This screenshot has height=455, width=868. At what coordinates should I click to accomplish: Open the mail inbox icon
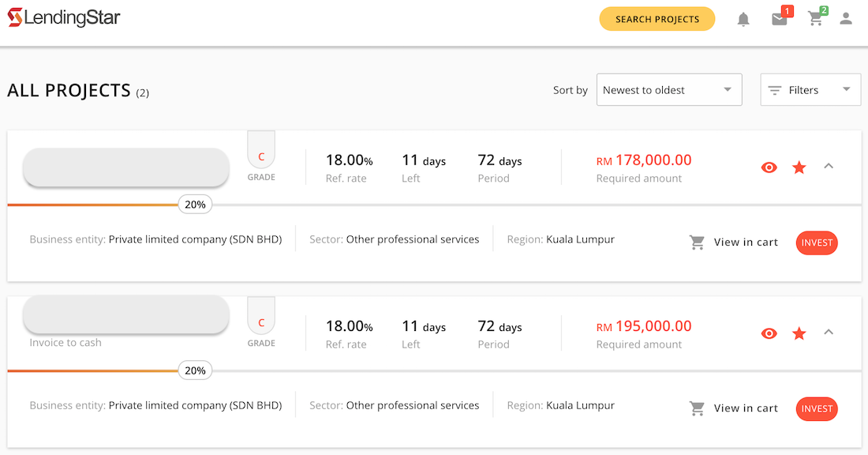point(780,20)
